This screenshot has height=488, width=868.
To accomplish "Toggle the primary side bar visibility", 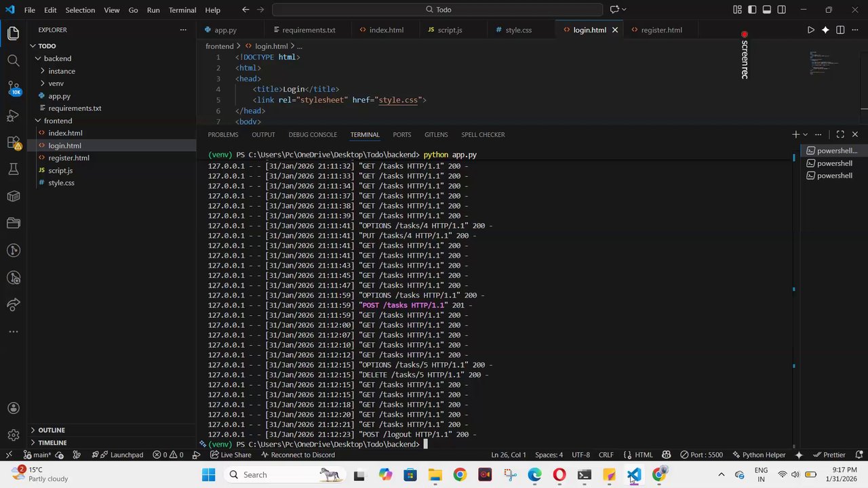I will (752, 9).
